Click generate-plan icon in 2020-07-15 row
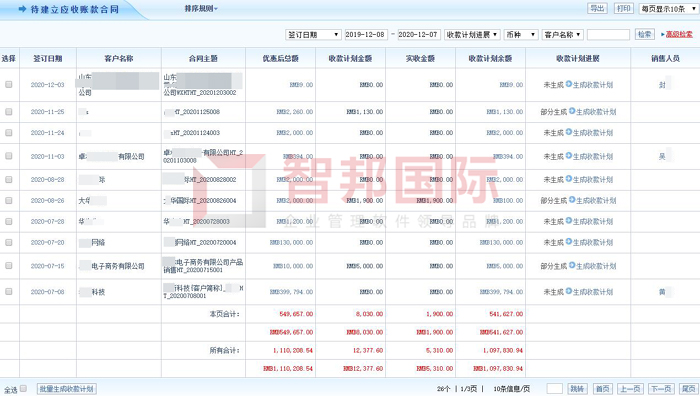The height and width of the screenshot is (396, 700). click(572, 265)
